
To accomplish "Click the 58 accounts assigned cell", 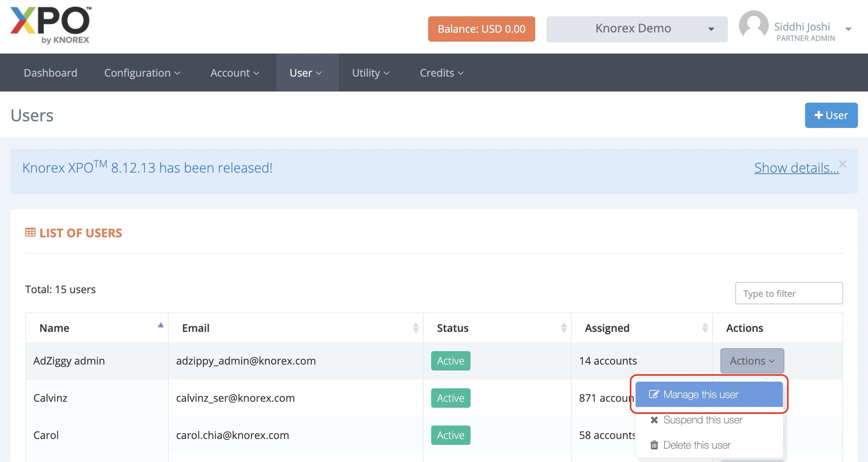I will click(x=607, y=435).
